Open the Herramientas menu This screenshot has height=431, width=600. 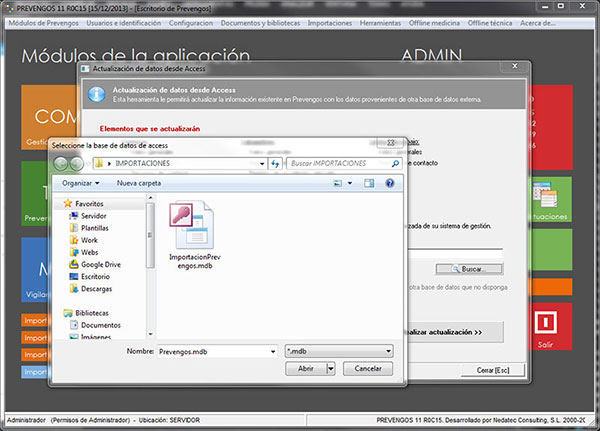[x=380, y=23]
